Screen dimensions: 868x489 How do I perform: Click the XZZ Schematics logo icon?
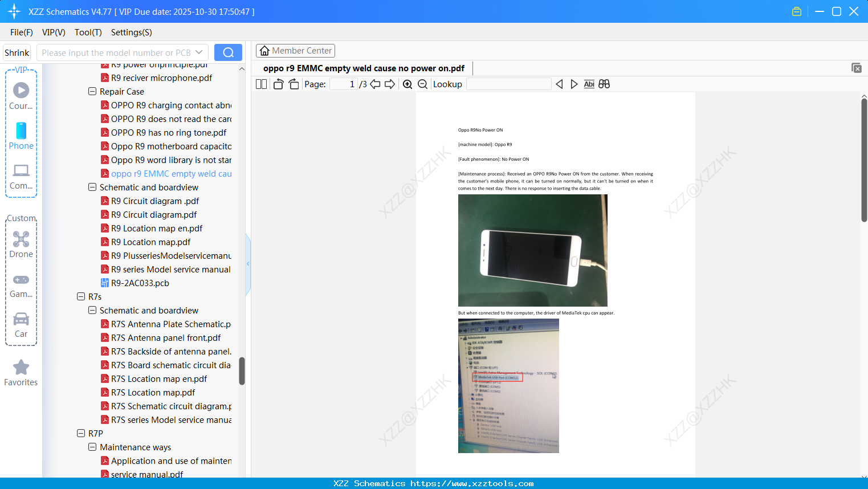point(14,11)
